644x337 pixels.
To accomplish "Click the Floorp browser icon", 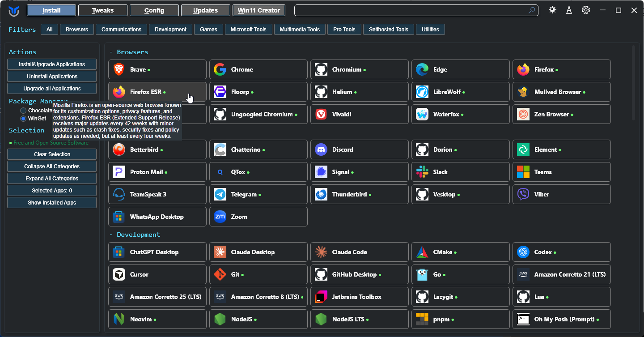I will [220, 92].
